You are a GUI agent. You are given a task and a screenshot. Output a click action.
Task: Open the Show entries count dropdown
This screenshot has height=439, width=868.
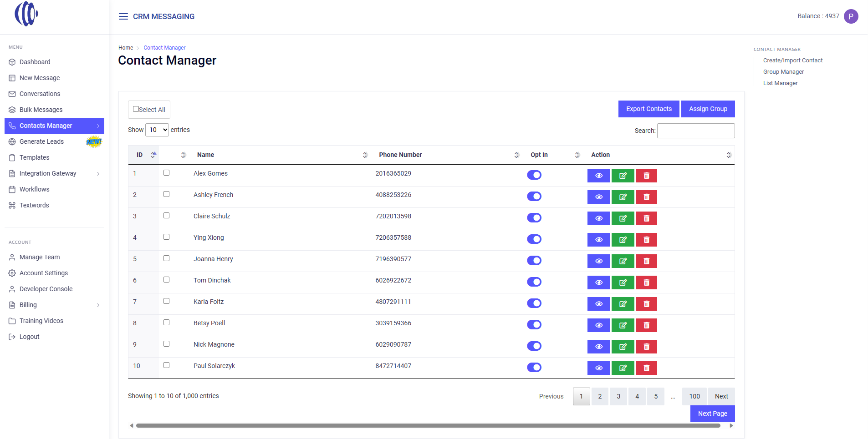click(x=157, y=130)
